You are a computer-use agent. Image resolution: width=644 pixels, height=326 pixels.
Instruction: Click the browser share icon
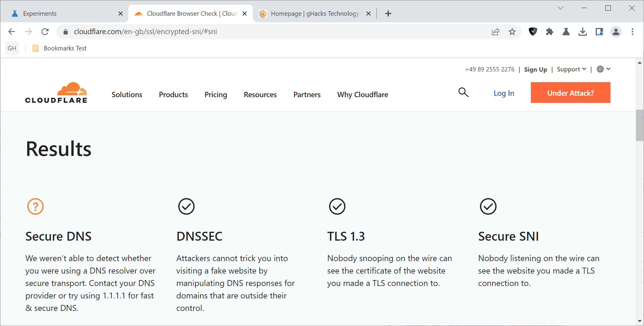click(x=496, y=32)
